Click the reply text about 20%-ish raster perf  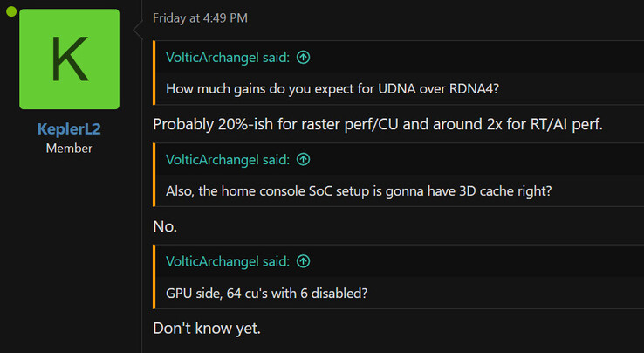(x=377, y=124)
